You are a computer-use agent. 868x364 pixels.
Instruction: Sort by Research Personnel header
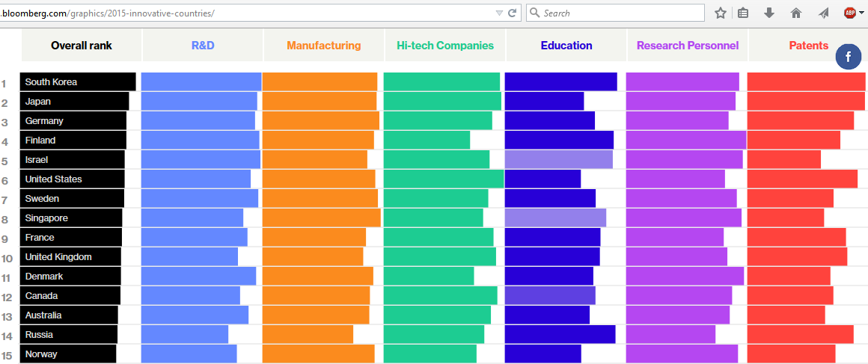[x=688, y=46]
